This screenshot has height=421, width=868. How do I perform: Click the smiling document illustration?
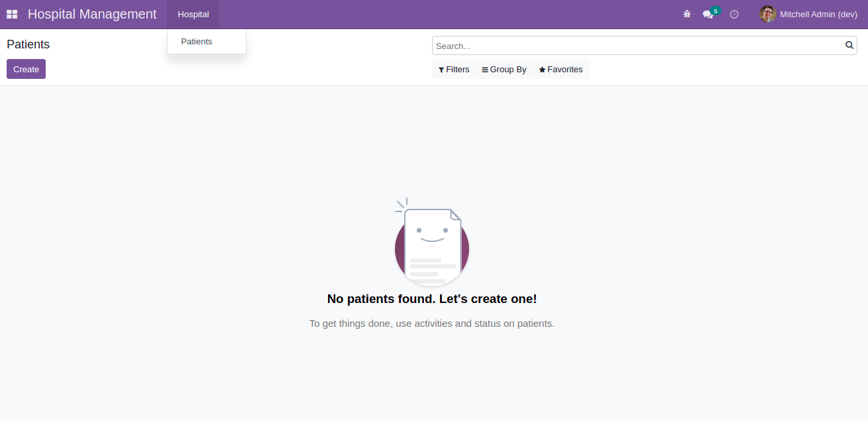pyautogui.click(x=432, y=241)
